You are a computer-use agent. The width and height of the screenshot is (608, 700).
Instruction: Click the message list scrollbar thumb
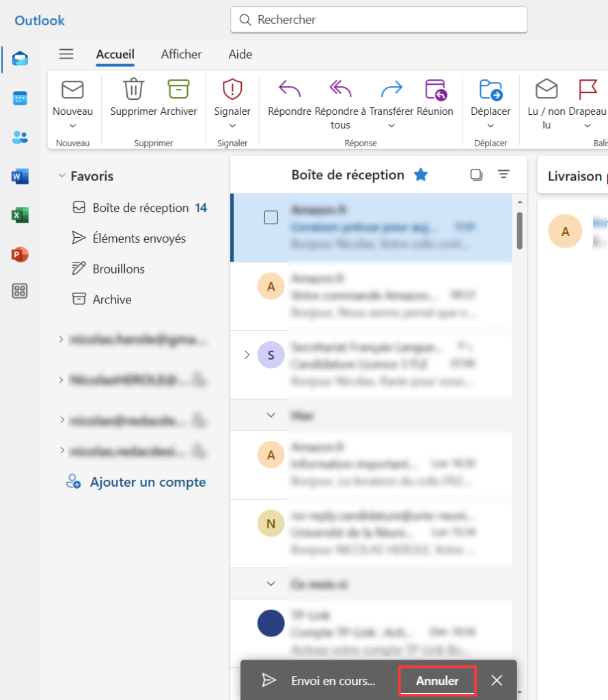pyautogui.click(x=519, y=230)
